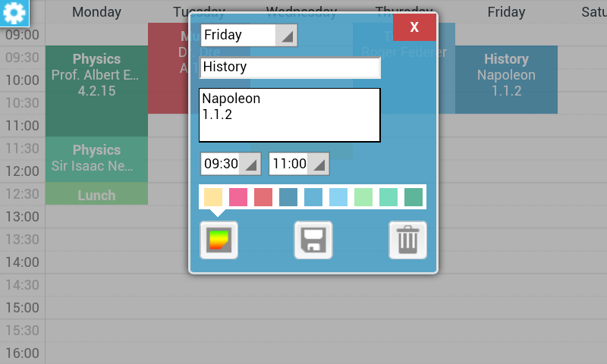Pick the pale yellow color swatch
Screen dimensions: 607x364
click(213, 197)
